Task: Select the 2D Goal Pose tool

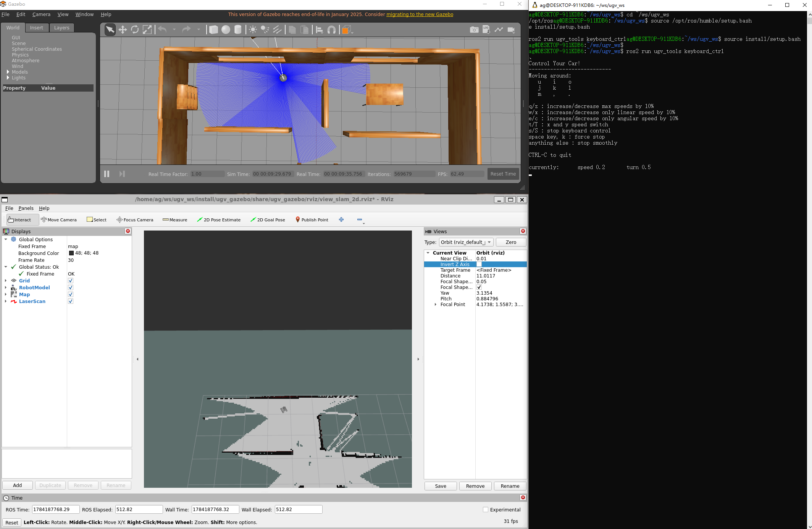Action: click(x=268, y=219)
